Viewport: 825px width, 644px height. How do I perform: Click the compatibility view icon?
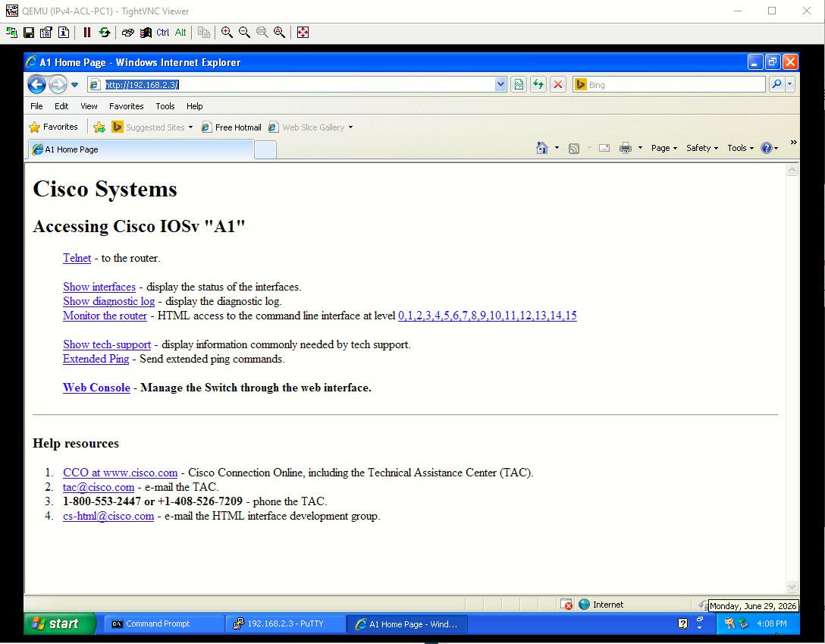pos(519,84)
